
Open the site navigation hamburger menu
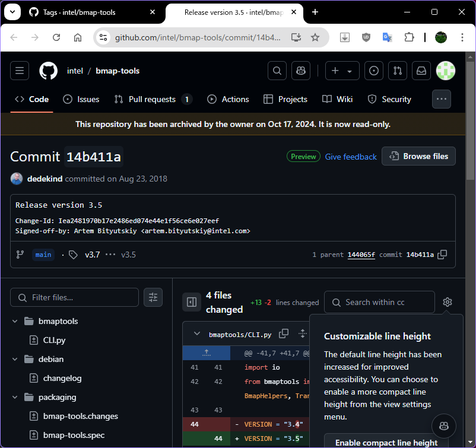click(x=20, y=71)
